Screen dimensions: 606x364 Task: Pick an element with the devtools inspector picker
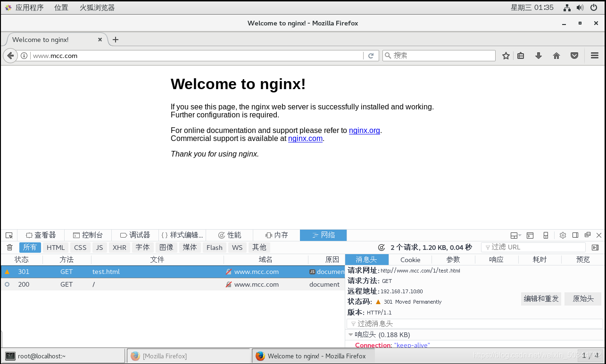(x=9, y=235)
